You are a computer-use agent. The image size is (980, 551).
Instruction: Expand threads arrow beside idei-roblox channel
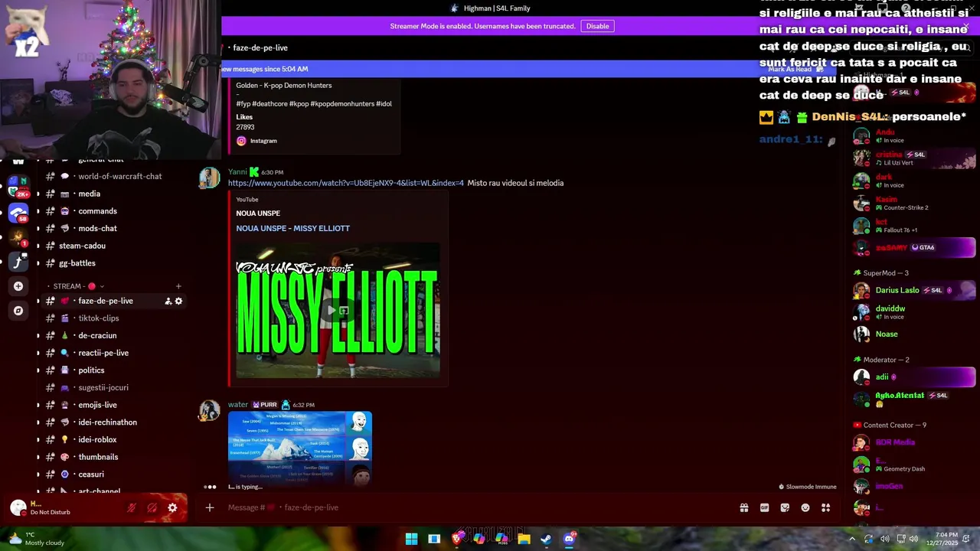click(x=38, y=439)
